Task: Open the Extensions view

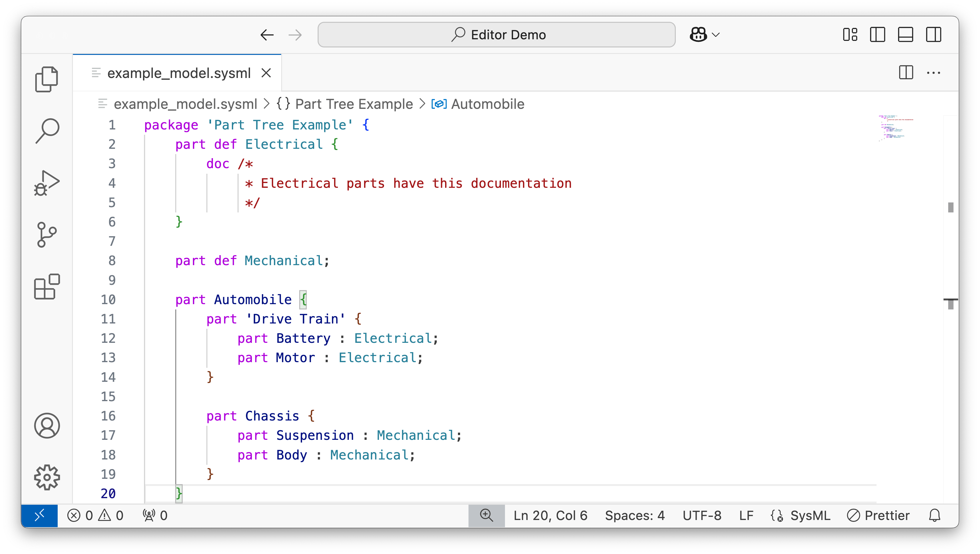Action: click(x=47, y=287)
